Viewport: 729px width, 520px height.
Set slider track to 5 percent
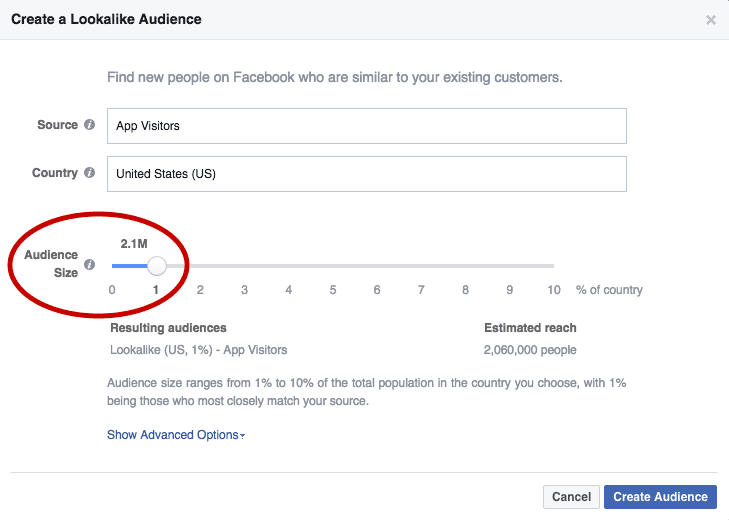(x=333, y=266)
